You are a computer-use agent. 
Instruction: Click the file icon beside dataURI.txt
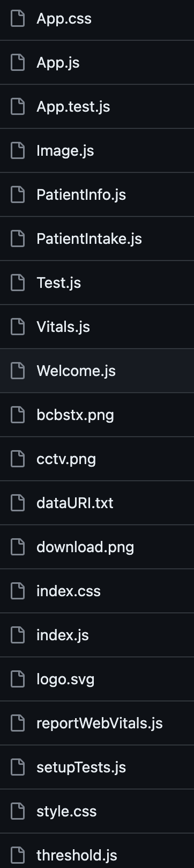point(18,503)
